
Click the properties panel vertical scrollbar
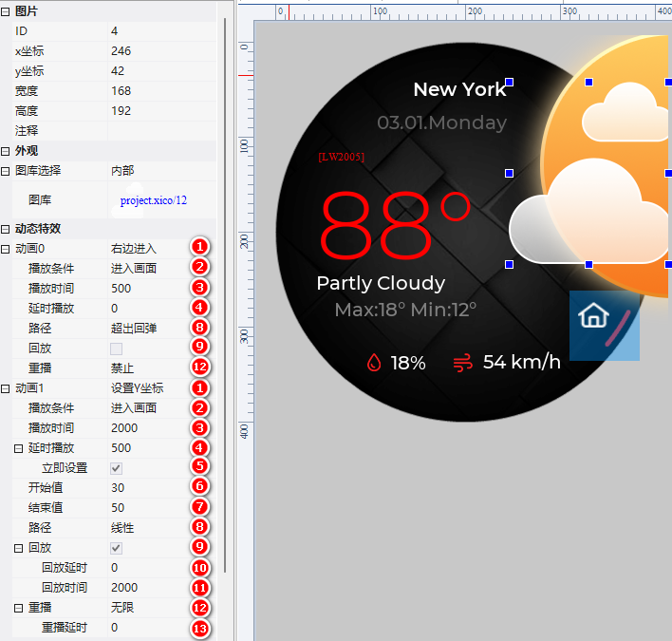225,285
